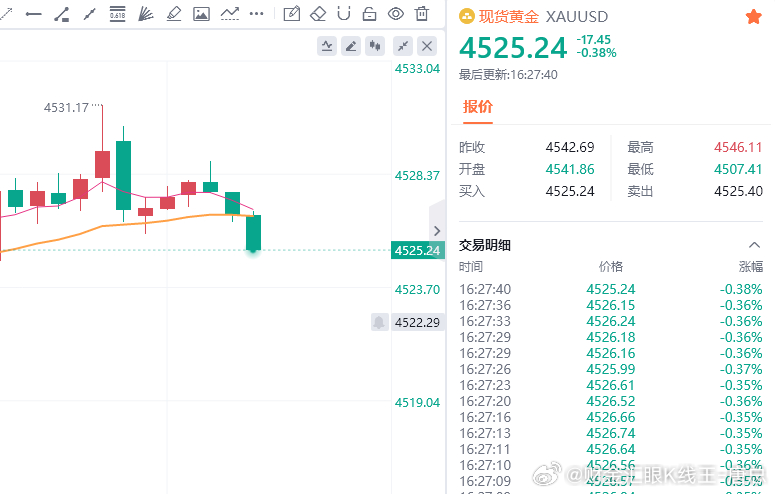
Task: Click the 4519.04 axis price label
Action: [417, 403]
